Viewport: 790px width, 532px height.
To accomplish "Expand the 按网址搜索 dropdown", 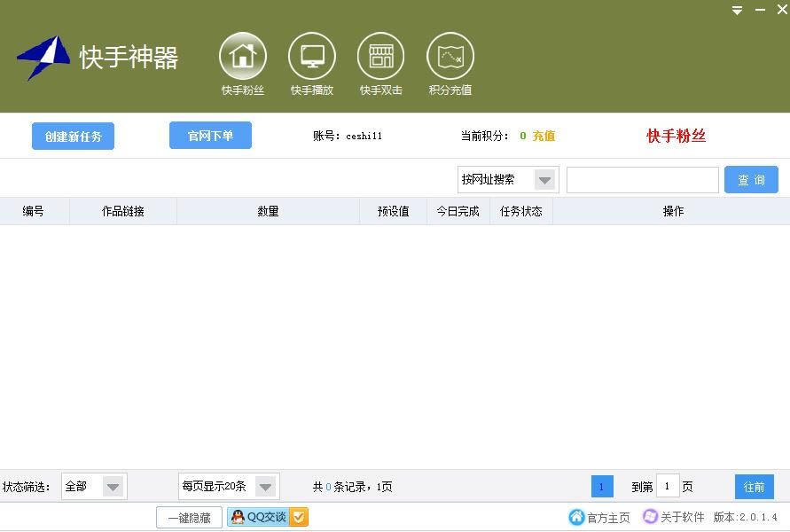I will pyautogui.click(x=544, y=180).
